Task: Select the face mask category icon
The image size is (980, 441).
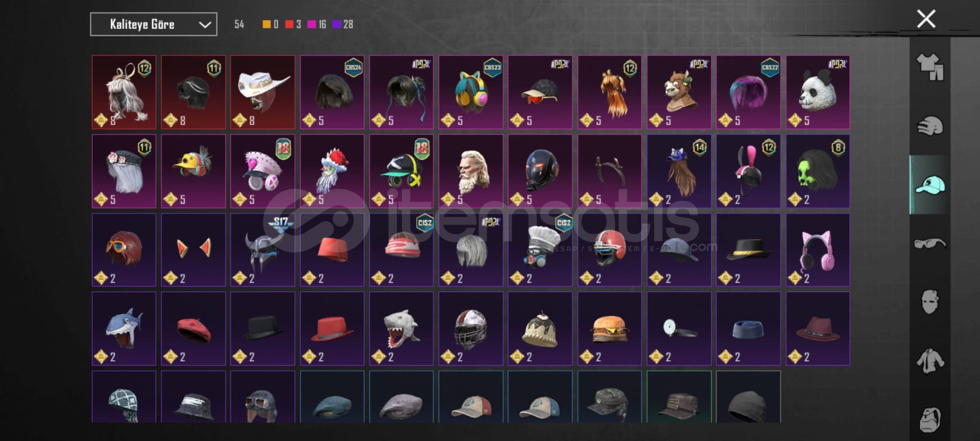Action: pyautogui.click(x=930, y=302)
